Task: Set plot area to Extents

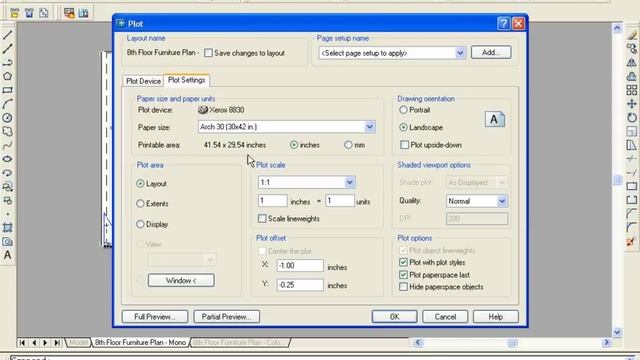Action: coord(140,203)
